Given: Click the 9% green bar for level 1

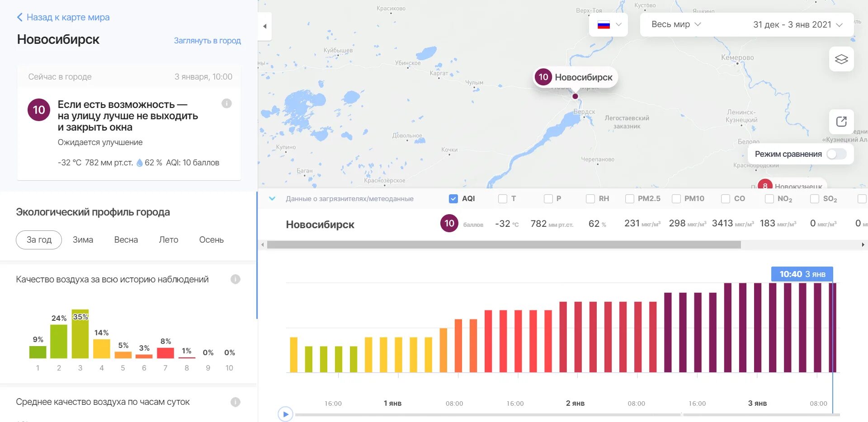Looking at the screenshot, I should 38,352.
